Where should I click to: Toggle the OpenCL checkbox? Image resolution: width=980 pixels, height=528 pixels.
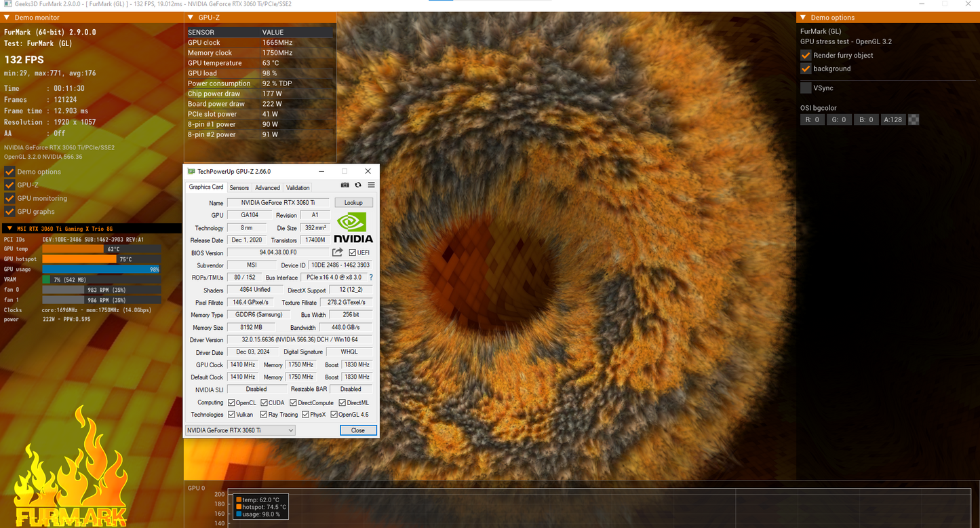click(x=232, y=402)
